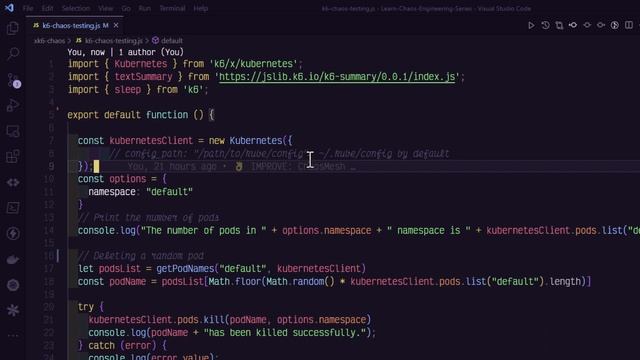Click the '// Deleting a random pod' comment
The width and height of the screenshot is (640, 360).
pyautogui.click(x=140, y=256)
